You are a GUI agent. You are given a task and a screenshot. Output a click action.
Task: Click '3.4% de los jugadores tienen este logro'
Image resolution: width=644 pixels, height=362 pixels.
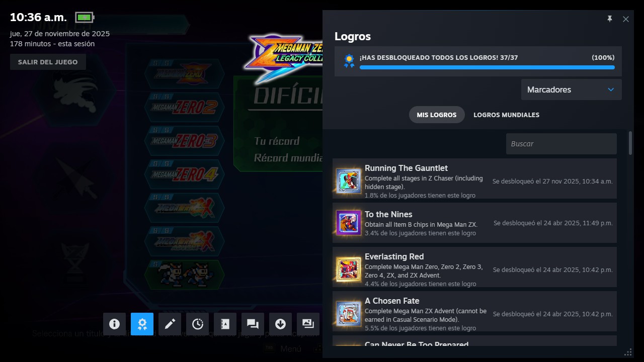click(x=420, y=233)
